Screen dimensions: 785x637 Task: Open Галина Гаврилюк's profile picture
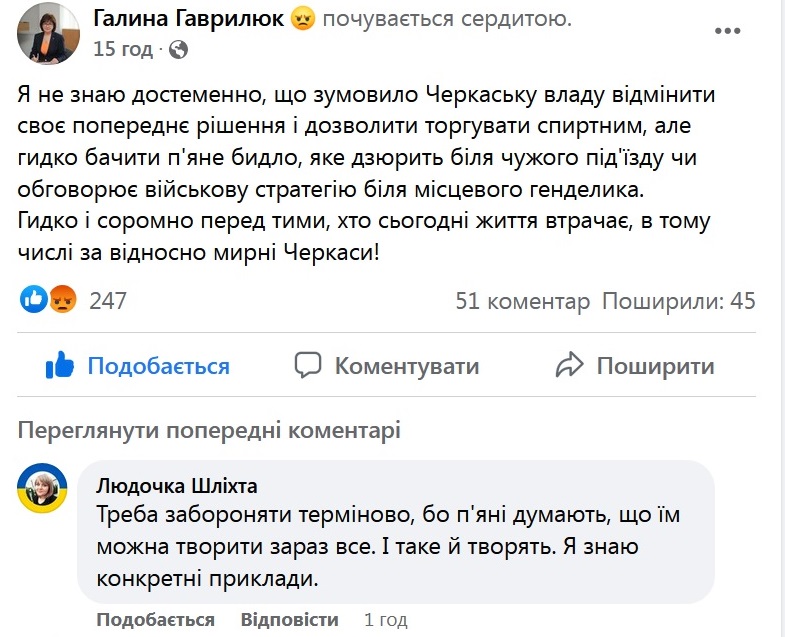tap(47, 32)
